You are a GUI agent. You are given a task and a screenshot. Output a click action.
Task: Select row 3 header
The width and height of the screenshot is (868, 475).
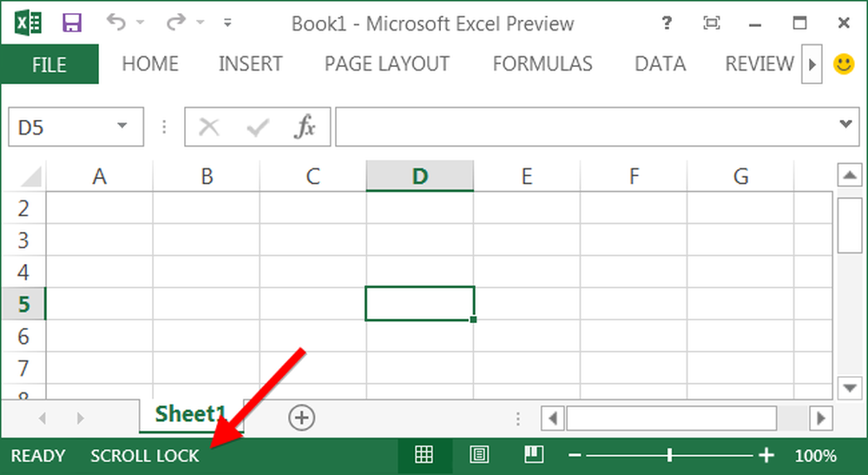point(23,241)
